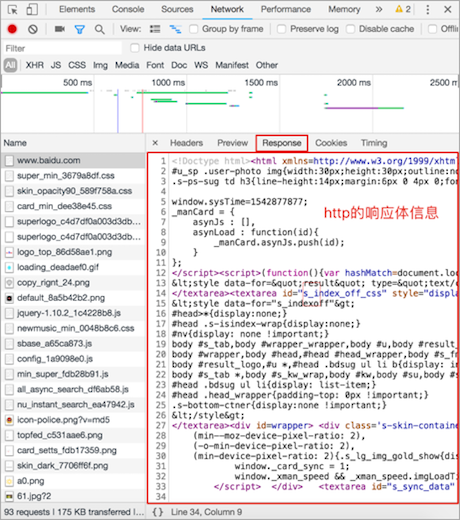This screenshot has width=460, height=520.
Task: Toggle the capture screenshots camera icon
Action: [x=60, y=29]
